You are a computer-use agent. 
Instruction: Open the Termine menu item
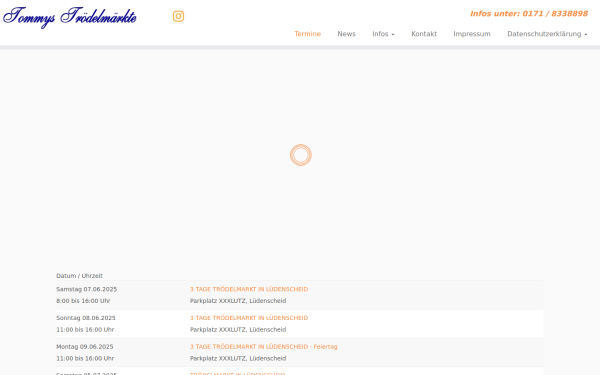pos(307,34)
